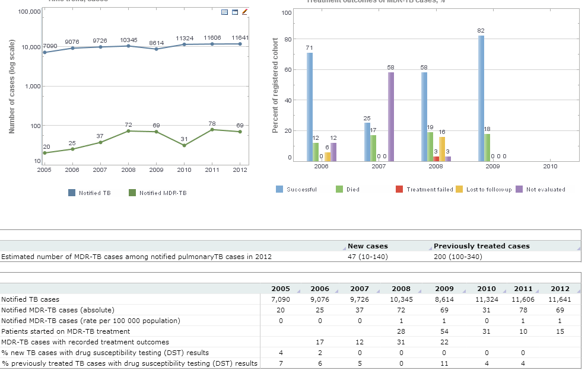This screenshot has height=377, width=588.
Task: Select the MDR-TB data point labeled 20
Action: click(x=45, y=153)
